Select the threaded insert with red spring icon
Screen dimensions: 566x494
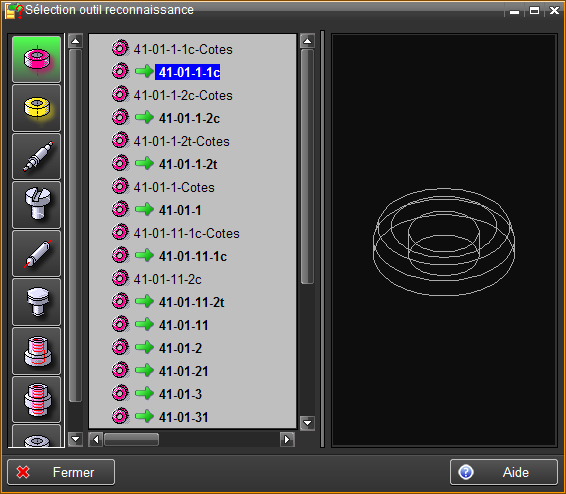[36, 351]
